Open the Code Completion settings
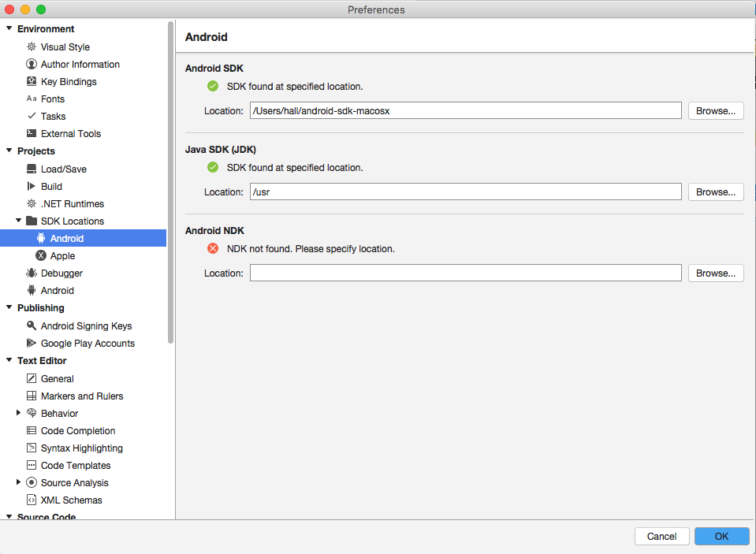Screen dimensions: 756x554 [x=78, y=431]
